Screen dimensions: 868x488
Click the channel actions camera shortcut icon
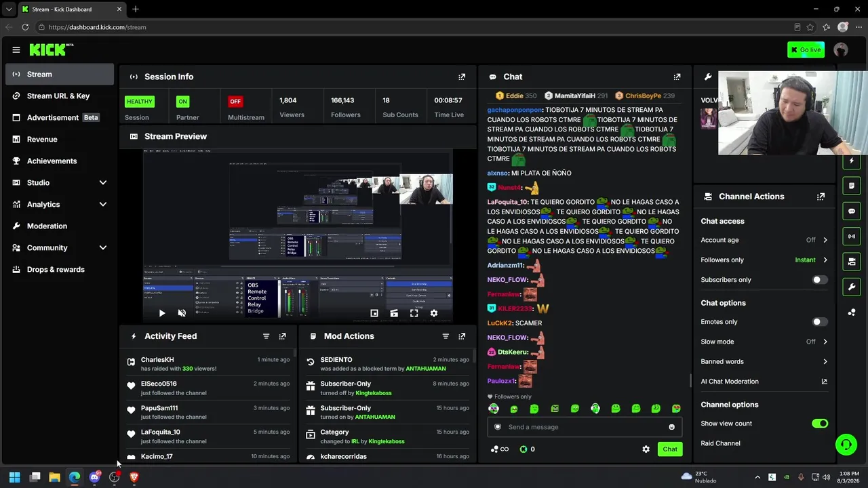click(x=852, y=262)
